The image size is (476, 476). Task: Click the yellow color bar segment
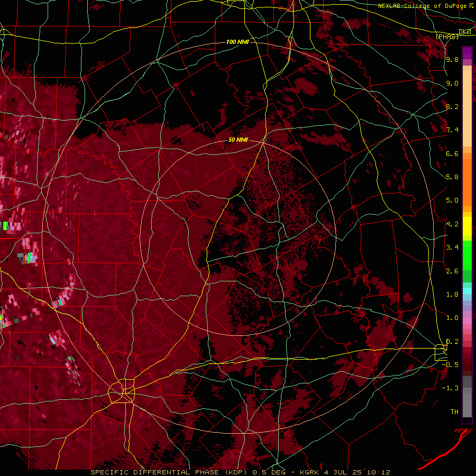pyautogui.click(x=467, y=226)
